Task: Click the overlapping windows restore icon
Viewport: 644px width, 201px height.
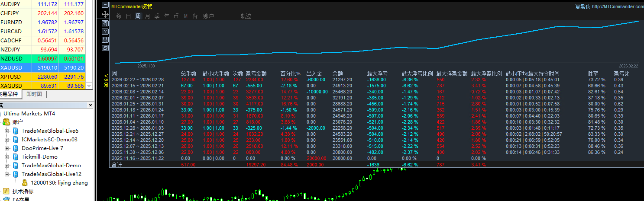Action: click(x=105, y=48)
